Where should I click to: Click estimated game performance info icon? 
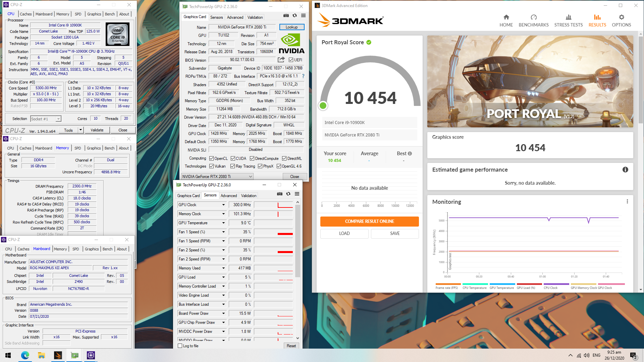[x=625, y=170]
